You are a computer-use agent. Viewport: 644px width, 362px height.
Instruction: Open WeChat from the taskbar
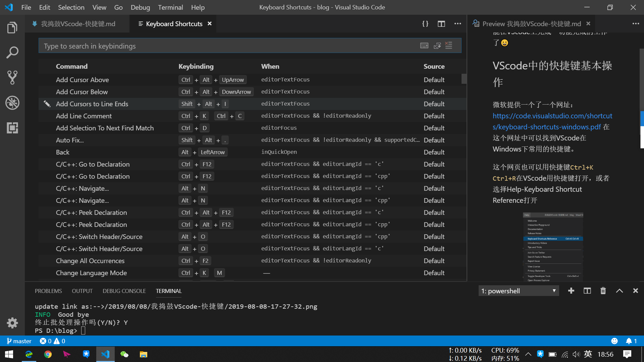(x=124, y=354)
